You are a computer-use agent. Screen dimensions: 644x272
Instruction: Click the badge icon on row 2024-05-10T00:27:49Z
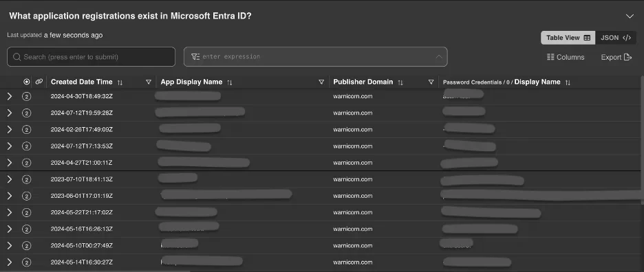[27, 246]
